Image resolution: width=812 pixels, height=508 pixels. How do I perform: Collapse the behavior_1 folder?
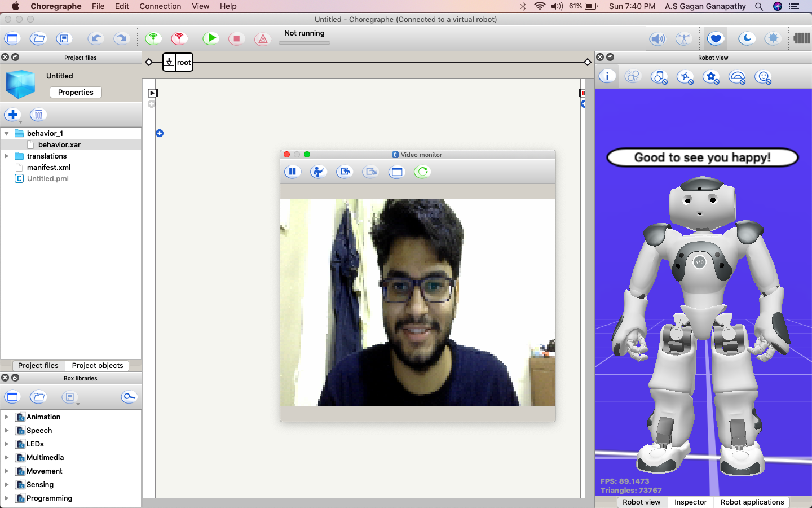click(6, 134)
